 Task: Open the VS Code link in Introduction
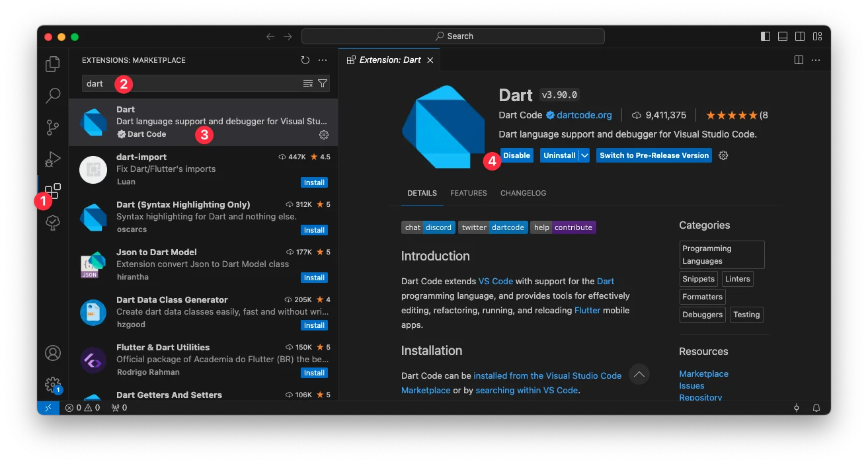coord(496,281)
